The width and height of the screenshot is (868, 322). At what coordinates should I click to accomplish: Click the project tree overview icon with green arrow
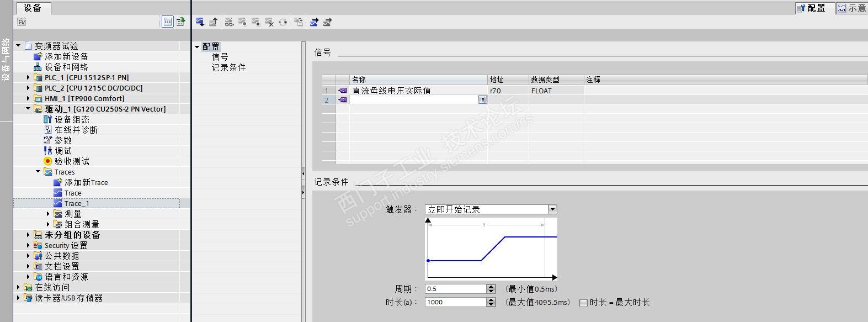pos(180,22)
